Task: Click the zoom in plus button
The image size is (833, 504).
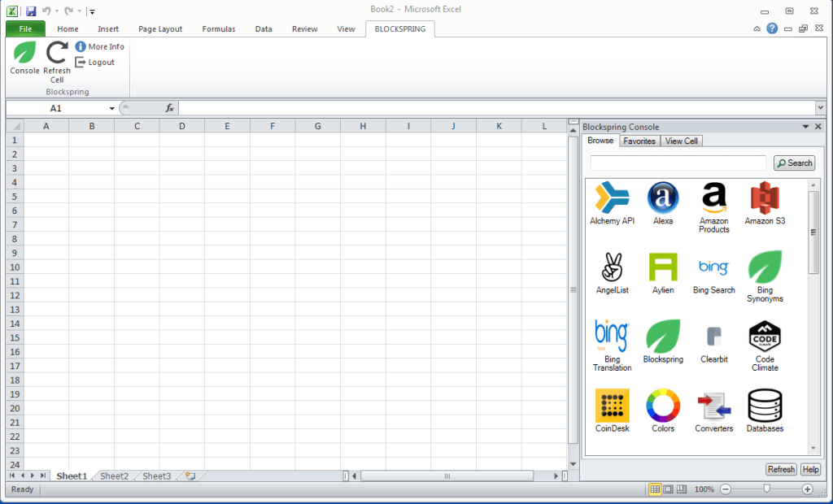Action: (808, 489)
